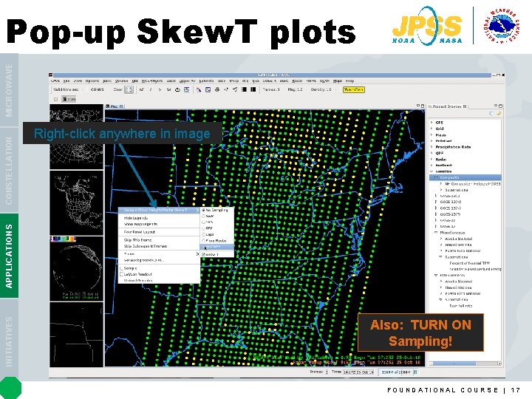Open the Mag dropdown
This screenshot has height=399, width=532.
point(296,89)
